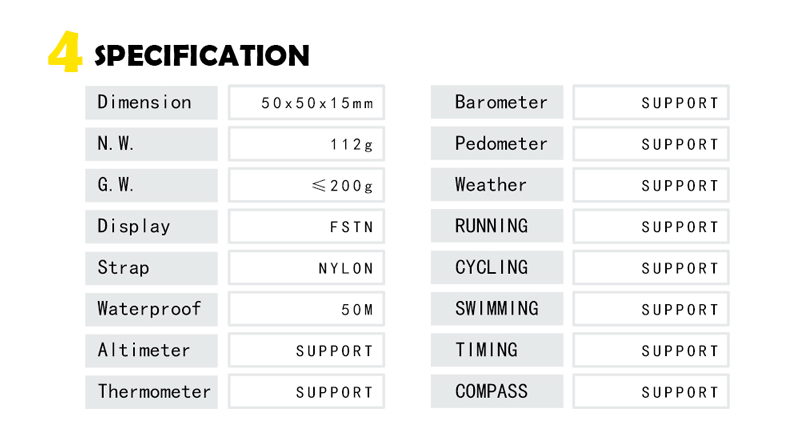The image size is (800, 436).
Task: Click the NYLON strap value field
Action: pos(306,268)
